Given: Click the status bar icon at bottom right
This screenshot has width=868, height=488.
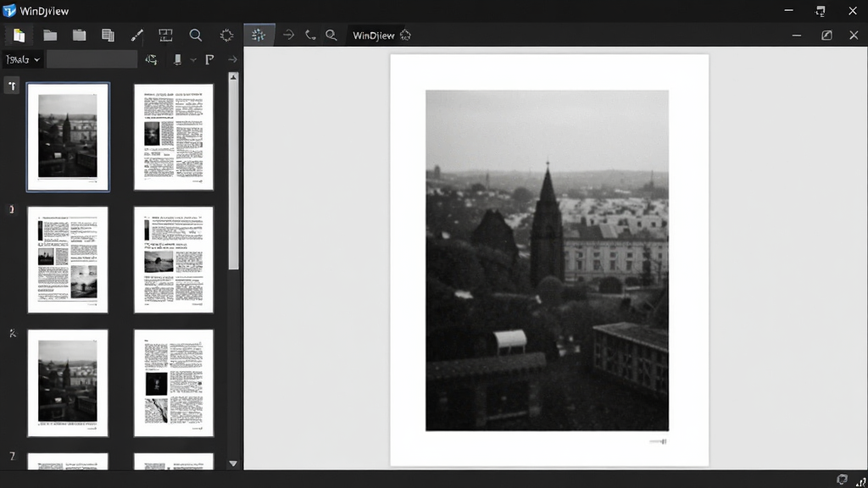Looking at the screenshot, I should pos(842,480).
